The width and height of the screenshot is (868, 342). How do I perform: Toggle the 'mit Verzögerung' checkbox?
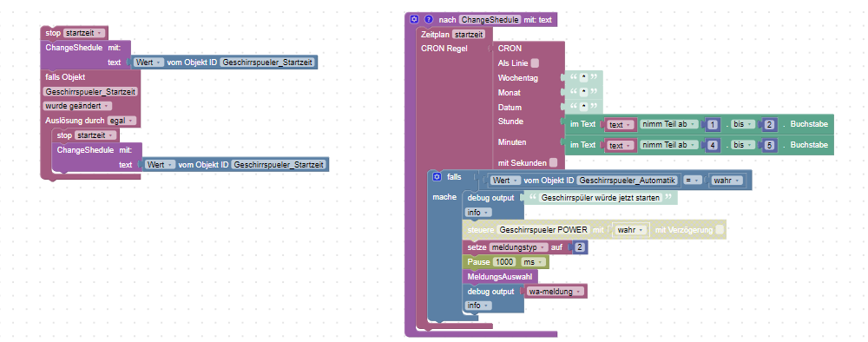pos(719,230)
